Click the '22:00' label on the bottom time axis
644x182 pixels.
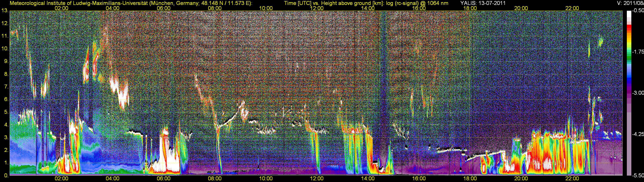pyautogui.click(x=572, y=179)
